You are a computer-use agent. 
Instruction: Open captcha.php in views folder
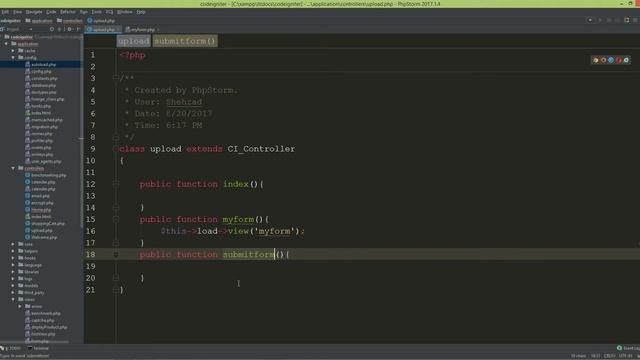[x=43, y=320]
